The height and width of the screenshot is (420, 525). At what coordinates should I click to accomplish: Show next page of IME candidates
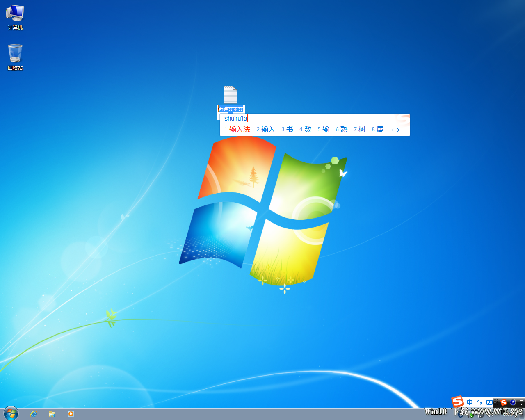(398, 130)
